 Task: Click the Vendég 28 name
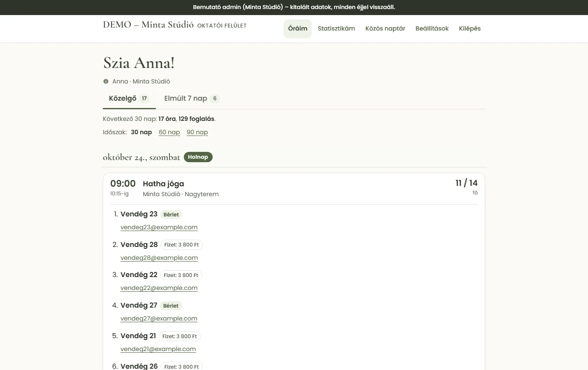pos(139,244)
